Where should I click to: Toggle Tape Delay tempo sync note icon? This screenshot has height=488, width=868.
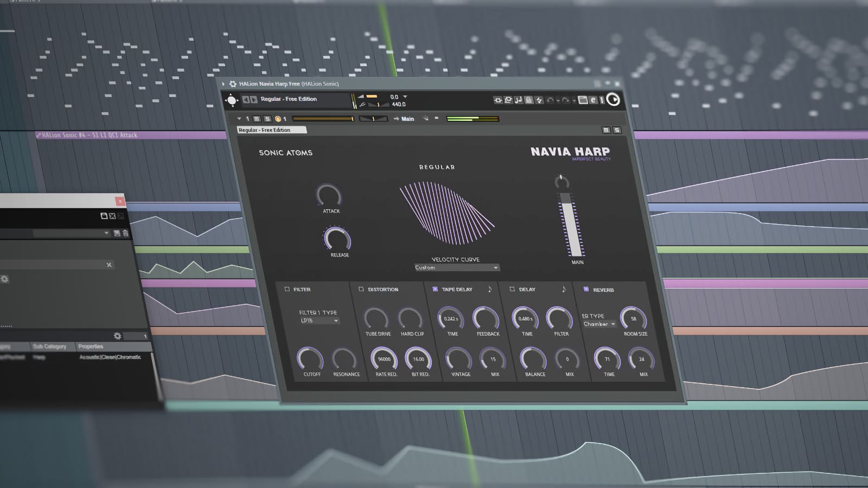tap(490, 289)
